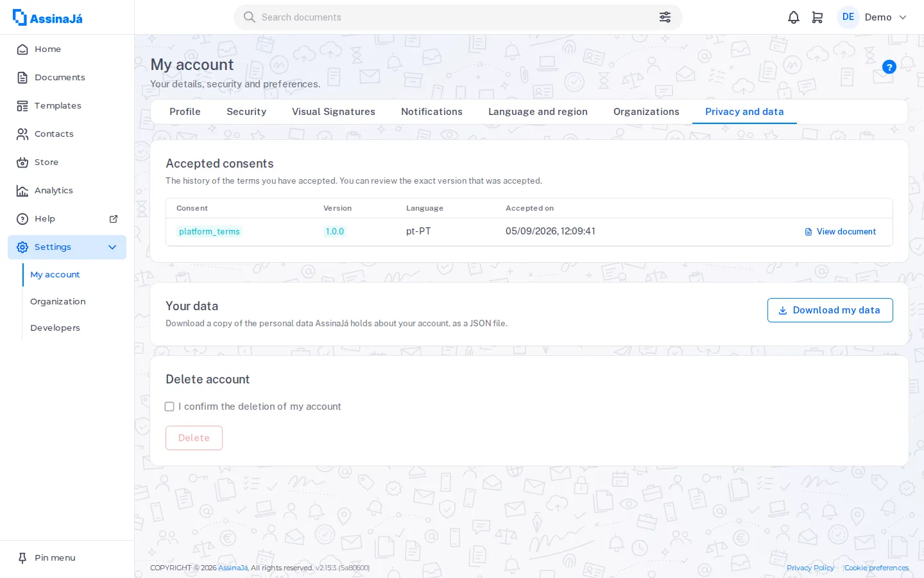This screenshot has height=578, width=924.
Task: Click the platform_terms consent tag
Action: [x=209, y=232]
